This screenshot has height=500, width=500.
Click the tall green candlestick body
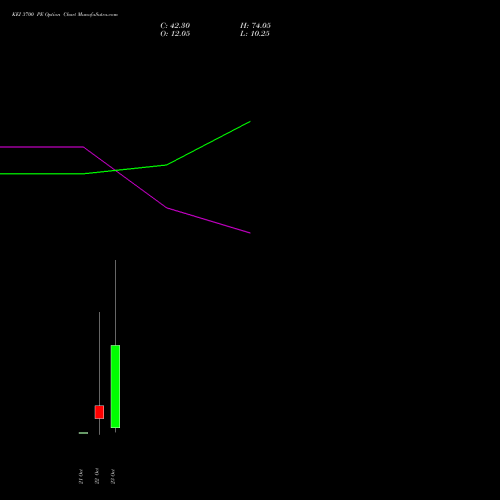tap(115, 386)
